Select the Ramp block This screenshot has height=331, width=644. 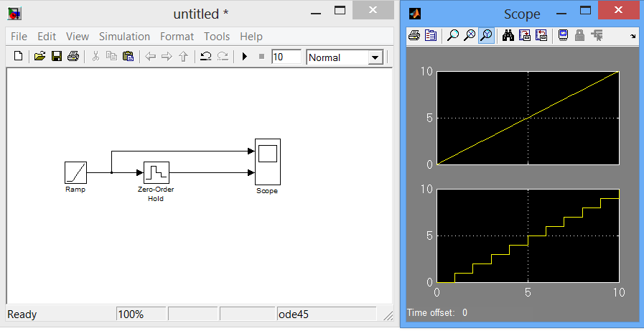(x=75, y=172)
